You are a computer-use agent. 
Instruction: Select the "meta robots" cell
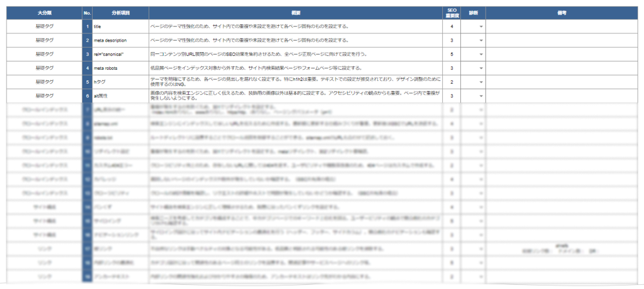tap(120, 68)
